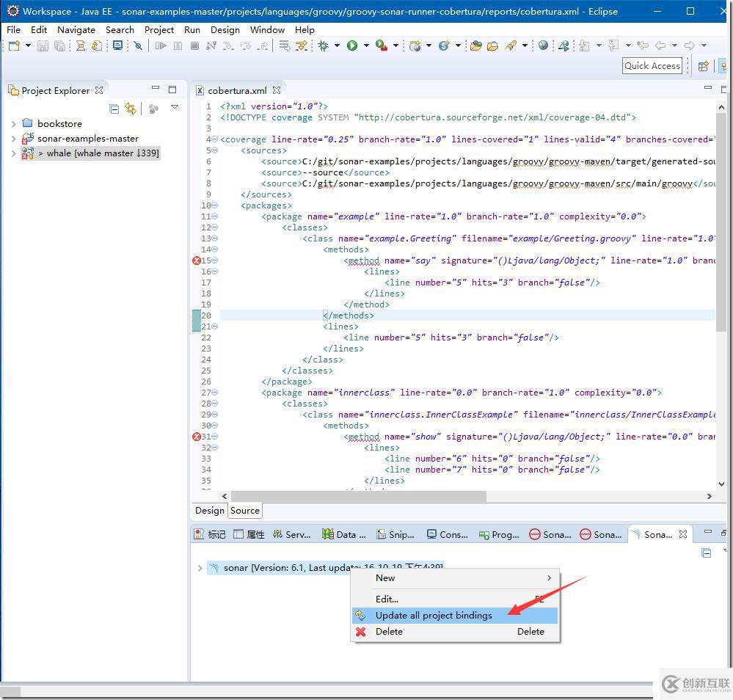
Task: Open the Navigate menu
Action: 76,29
